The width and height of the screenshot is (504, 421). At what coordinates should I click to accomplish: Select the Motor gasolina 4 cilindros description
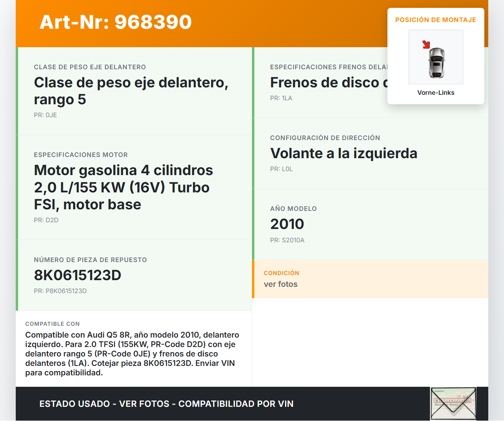click(x=123, y=187)
